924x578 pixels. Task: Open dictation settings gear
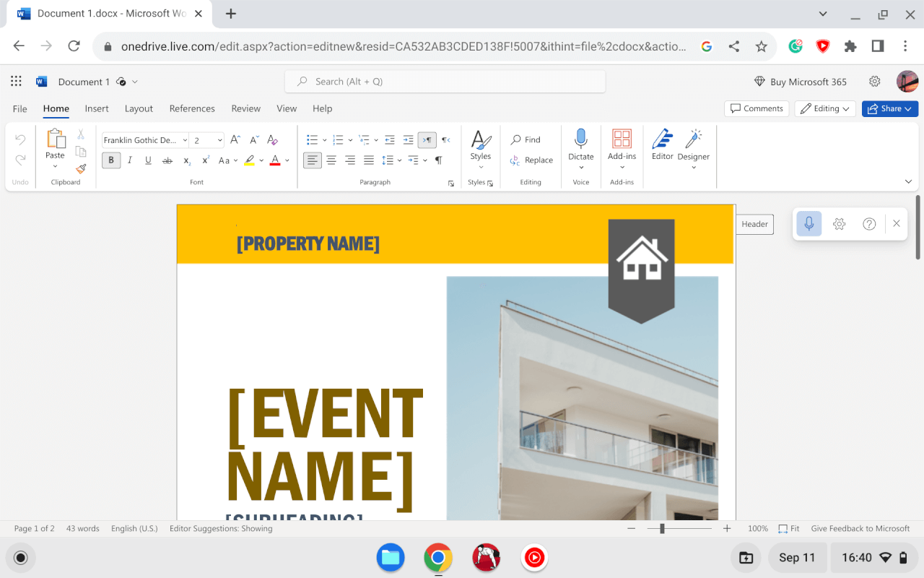tap(839, 224)
